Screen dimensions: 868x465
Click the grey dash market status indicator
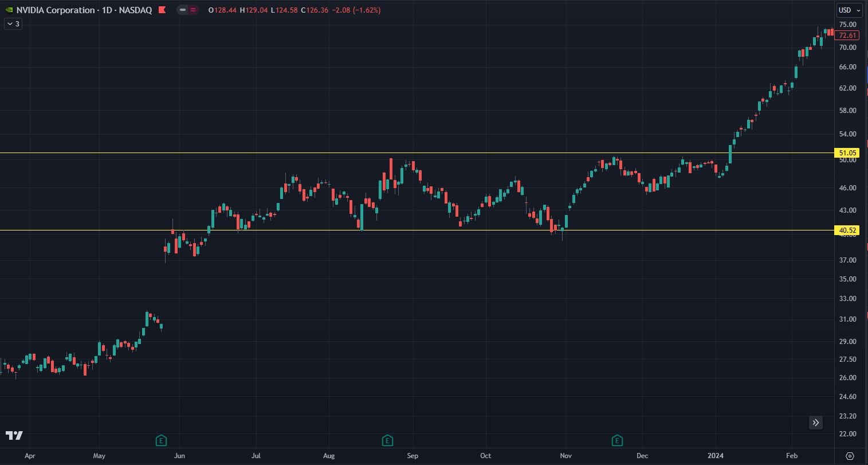pos(183,10)
